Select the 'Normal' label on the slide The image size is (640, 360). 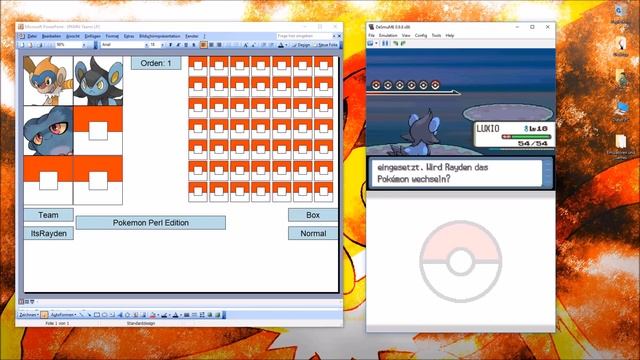click(x=313, y=233)
